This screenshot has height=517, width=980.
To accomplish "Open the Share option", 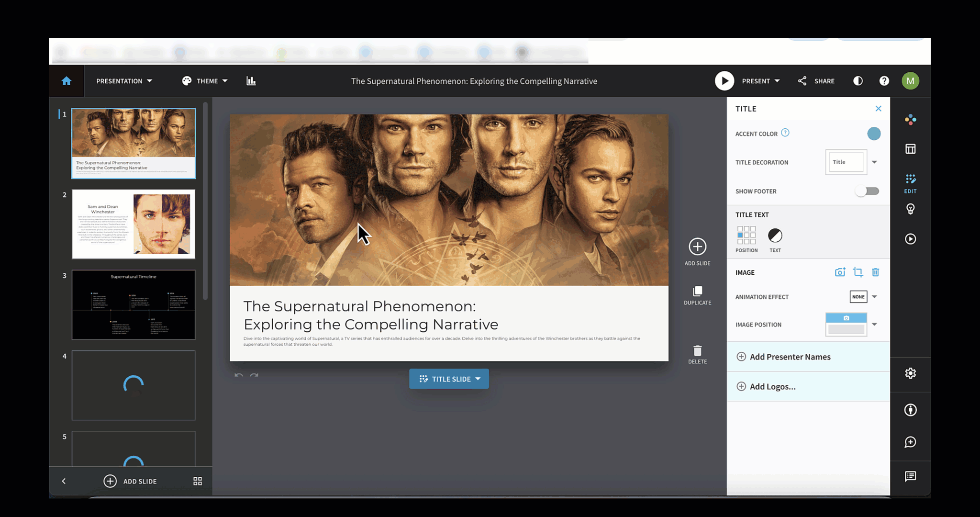I will tap(816, 81).
